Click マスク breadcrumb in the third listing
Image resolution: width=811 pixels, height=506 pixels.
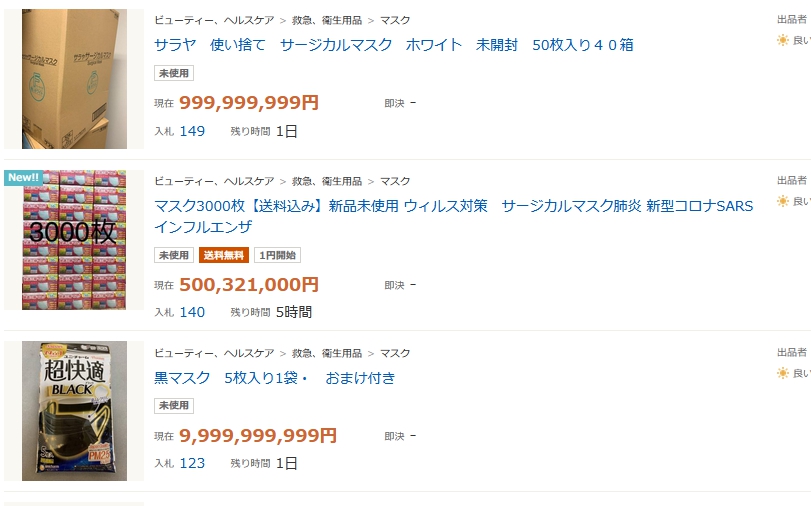click(x=395, y=353)
